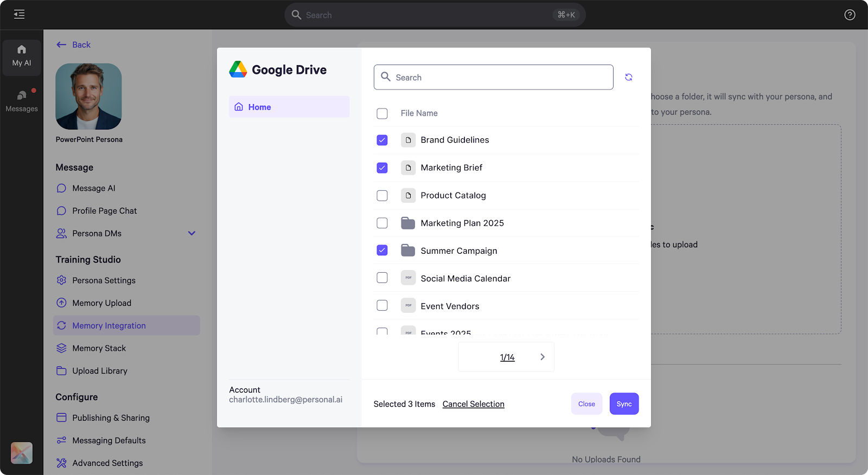The image size is (868, 475).
Task: Click the Back arrow icon
Action: tap(61, 44)
